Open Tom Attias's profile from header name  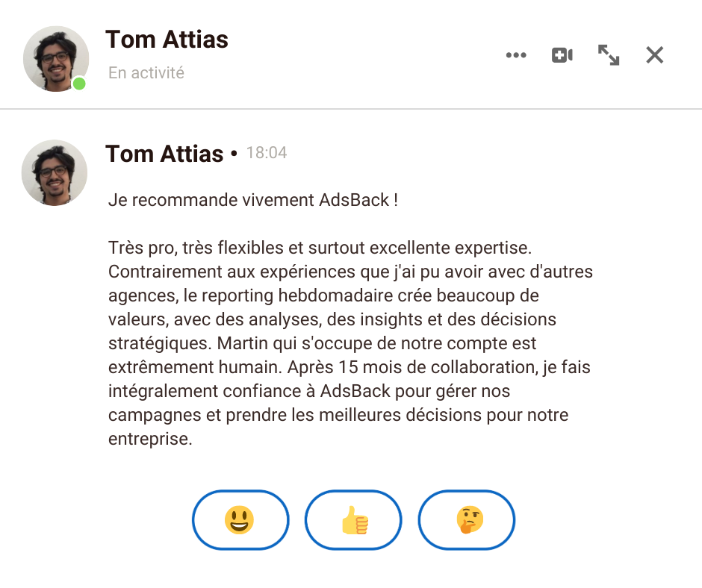[167, 40]
